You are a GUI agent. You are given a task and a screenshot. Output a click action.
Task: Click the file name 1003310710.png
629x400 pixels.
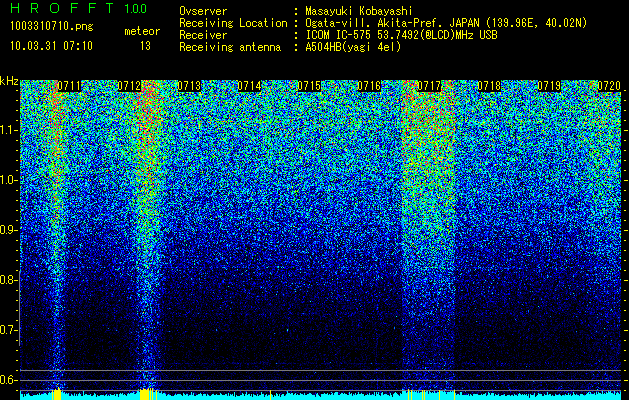[x=52, y=27]
